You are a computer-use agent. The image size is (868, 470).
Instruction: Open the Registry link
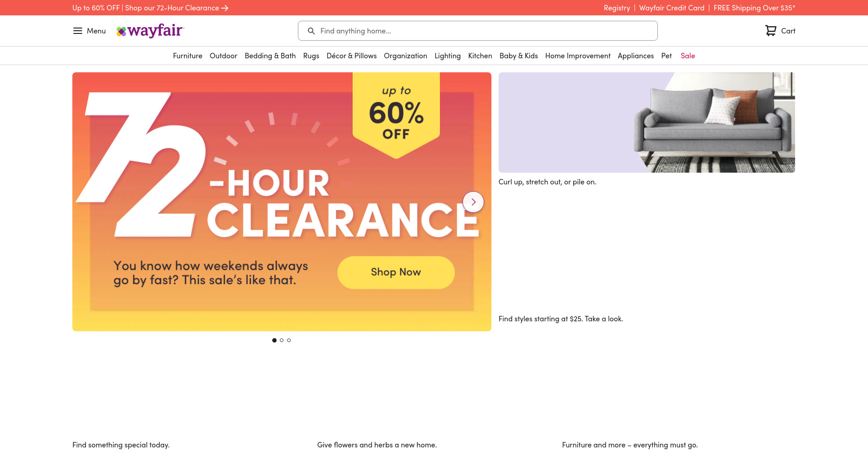(617, 8)
